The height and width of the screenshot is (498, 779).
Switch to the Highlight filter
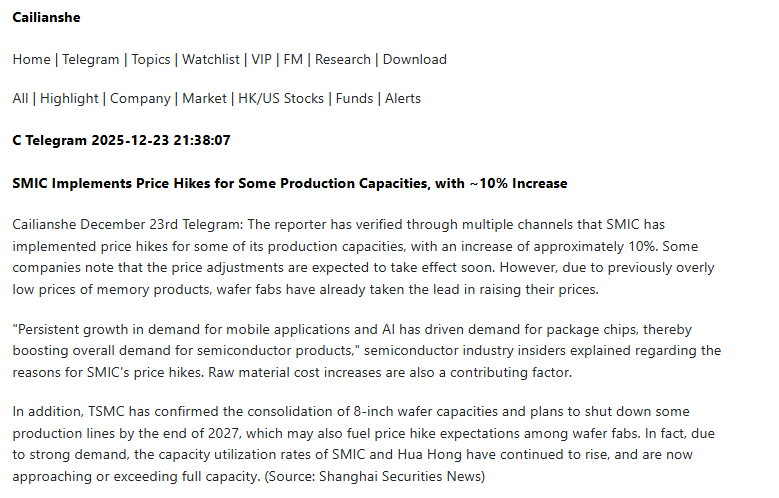pos(69,98)
